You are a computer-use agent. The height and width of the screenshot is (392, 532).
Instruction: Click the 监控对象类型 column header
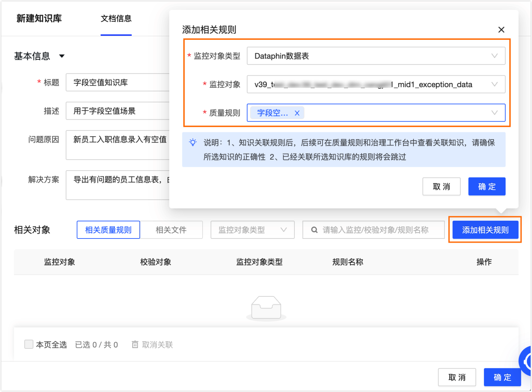tap(259, 262)
